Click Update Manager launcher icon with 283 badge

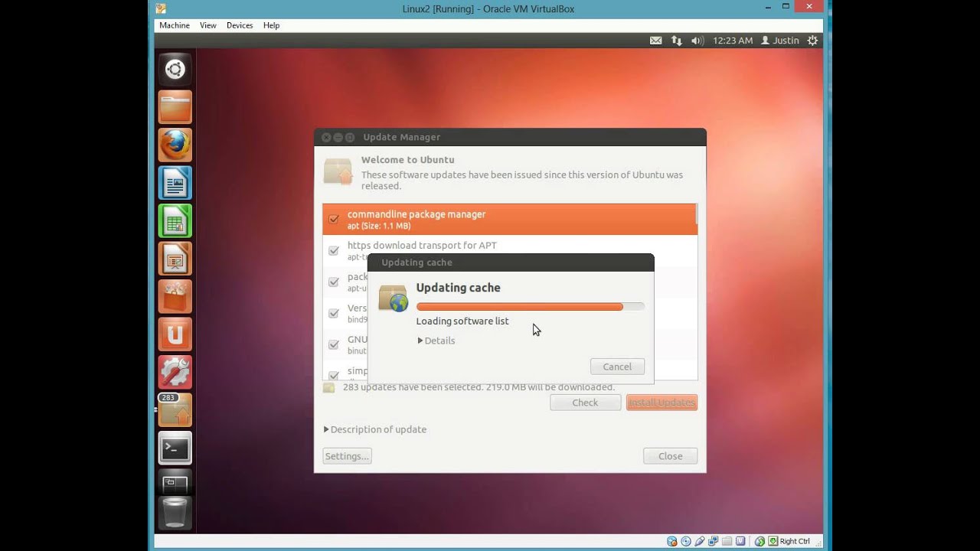[x=175, y=410]
